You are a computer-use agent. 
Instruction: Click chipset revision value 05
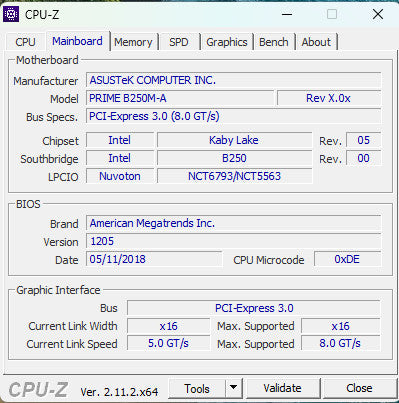[364, 140]
